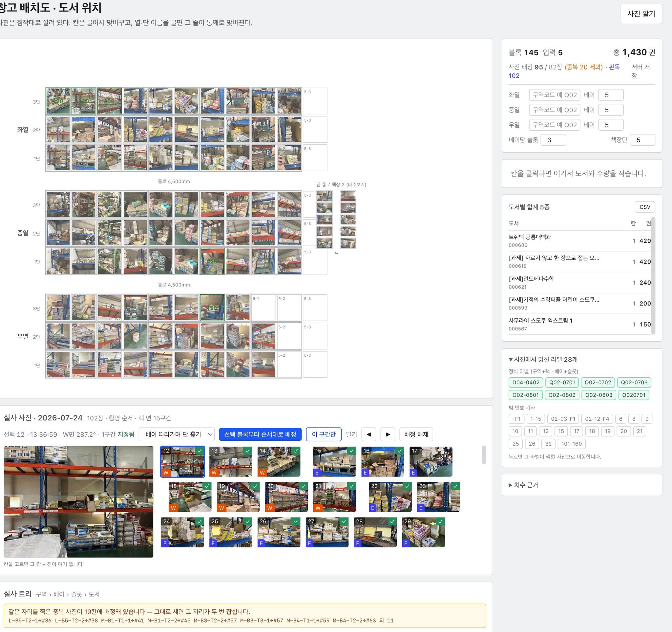The height and width of the screenshot is (632, 672).
Task: Select the Q020701 label chip
Action: 634,395
